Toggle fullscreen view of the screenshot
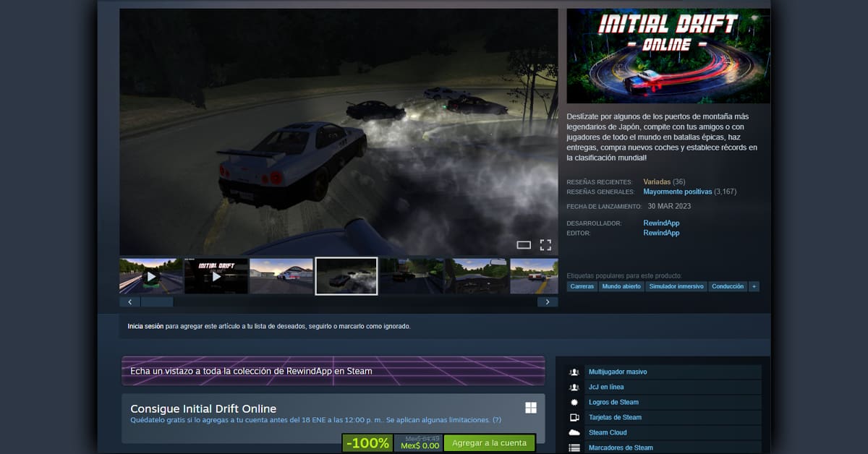The height and width of the screenshot is (454, 868). pyautogui.click(x=545, y=245)
